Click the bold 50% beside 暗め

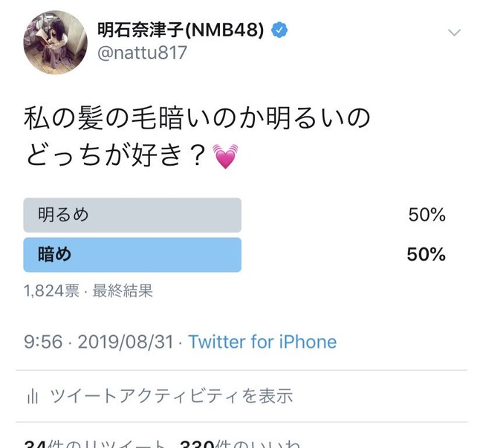pyautogui.click(x=427, y=254)
